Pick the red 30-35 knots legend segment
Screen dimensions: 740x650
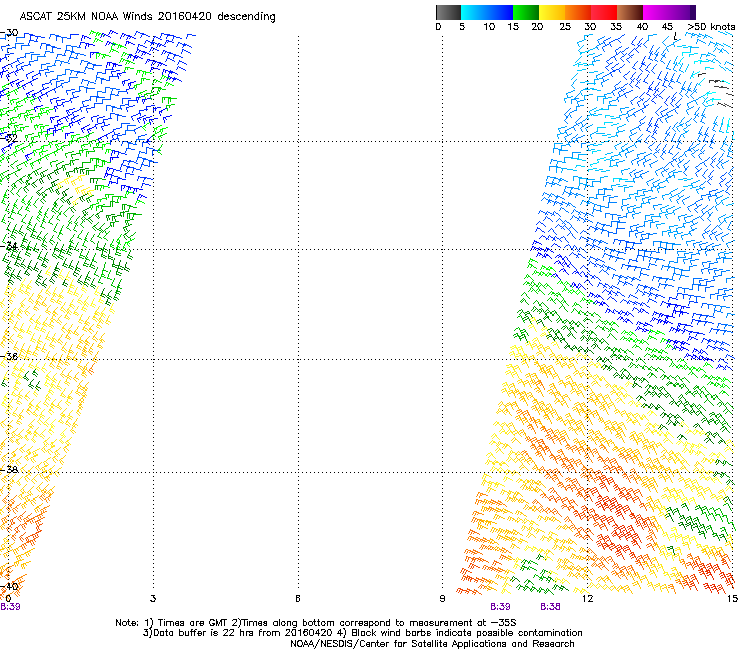(604, 12)
